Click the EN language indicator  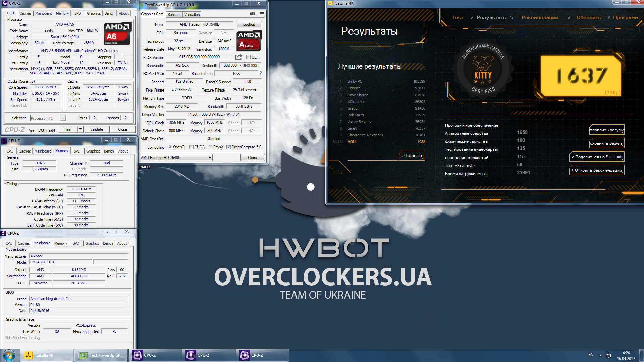591,355
